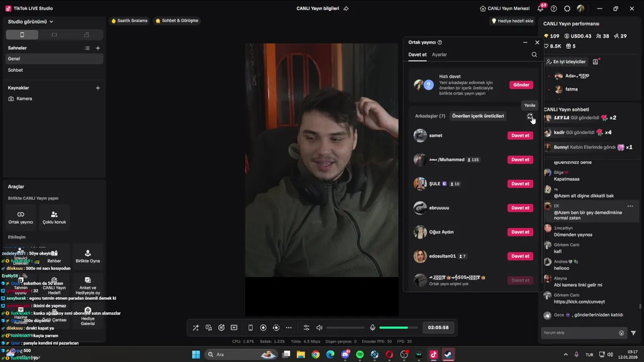Open the EK comment three-dot menu
644x362 pixels.
[630, 206]
